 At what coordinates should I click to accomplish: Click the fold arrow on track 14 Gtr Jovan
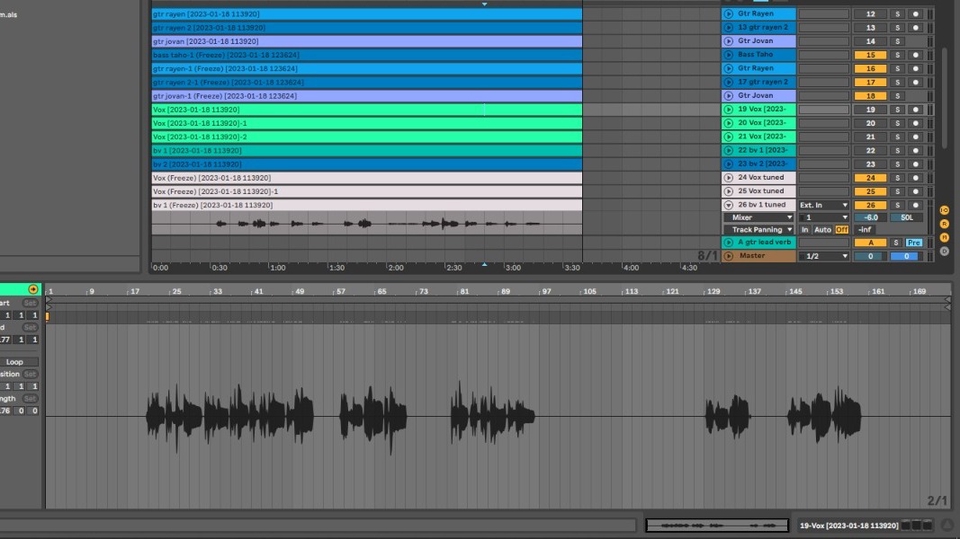tap(728, 41)
